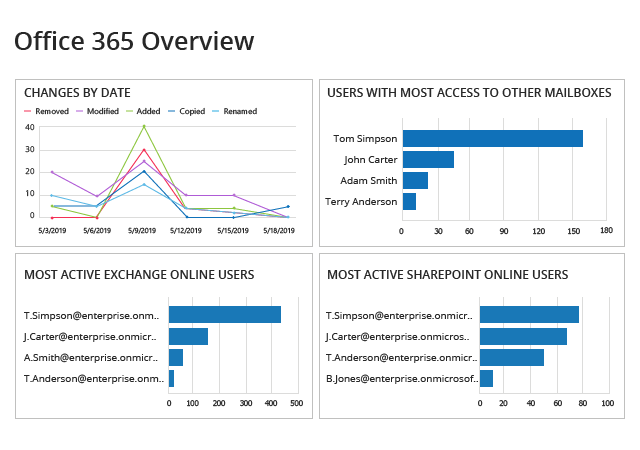640x450 pixels.
Task: Click the A.Smith bar in Exchange Online chart
Action: coord(176,357)
